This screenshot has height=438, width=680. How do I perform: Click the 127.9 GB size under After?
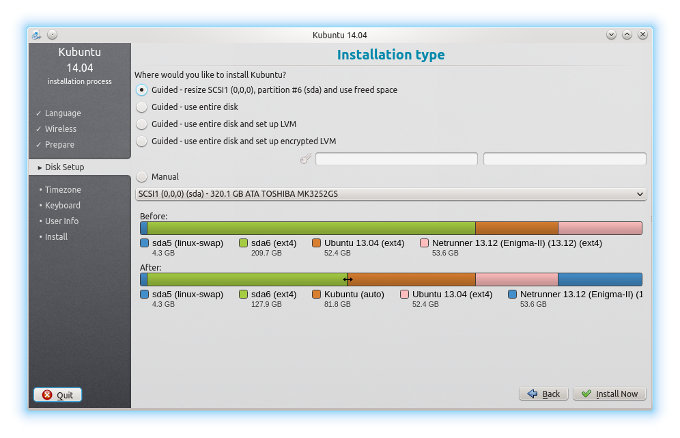[266, 304]
